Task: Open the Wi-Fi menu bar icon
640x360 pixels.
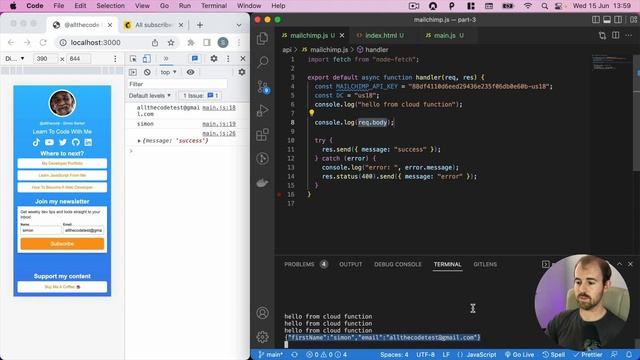Action: [x=528, y=6]
